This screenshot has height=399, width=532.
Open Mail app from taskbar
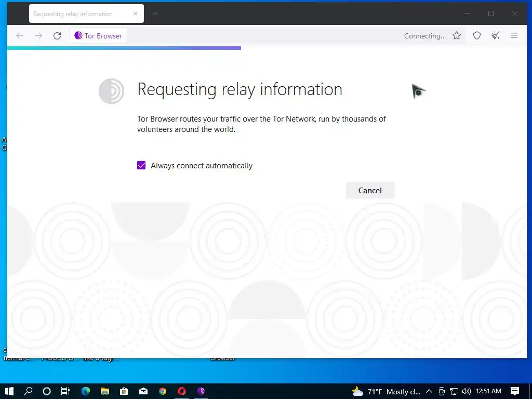click(143, 391)
